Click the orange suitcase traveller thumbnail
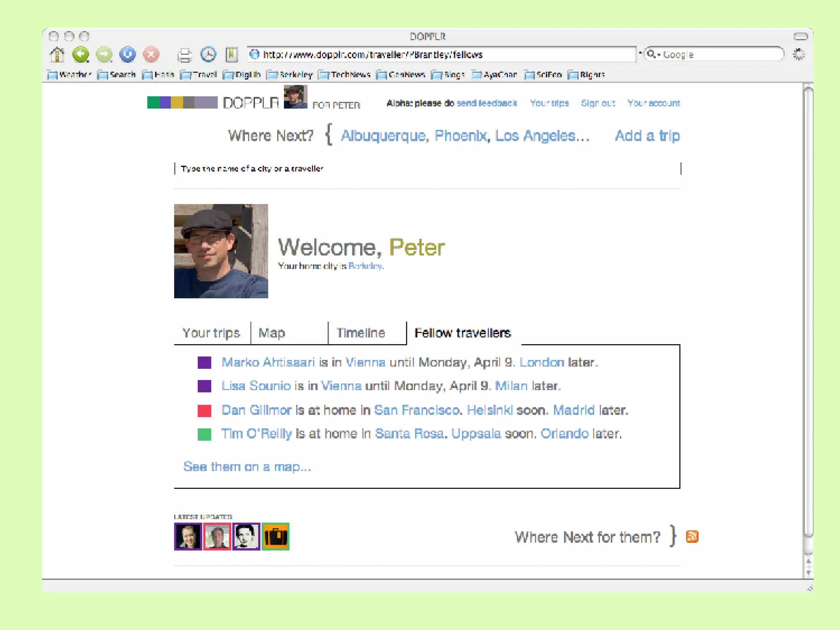Viewport: 840px width, 630px height. click(x=275, y=536)
